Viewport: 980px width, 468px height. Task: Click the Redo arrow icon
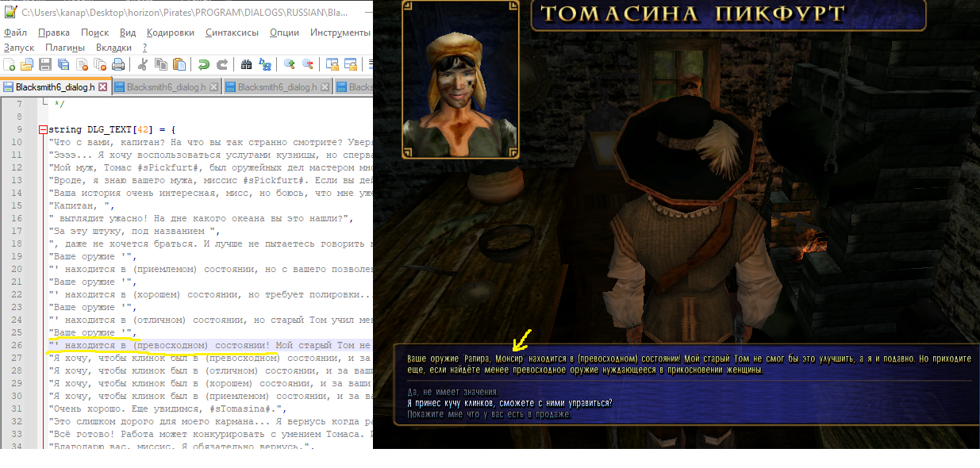[x=222, y=65]
